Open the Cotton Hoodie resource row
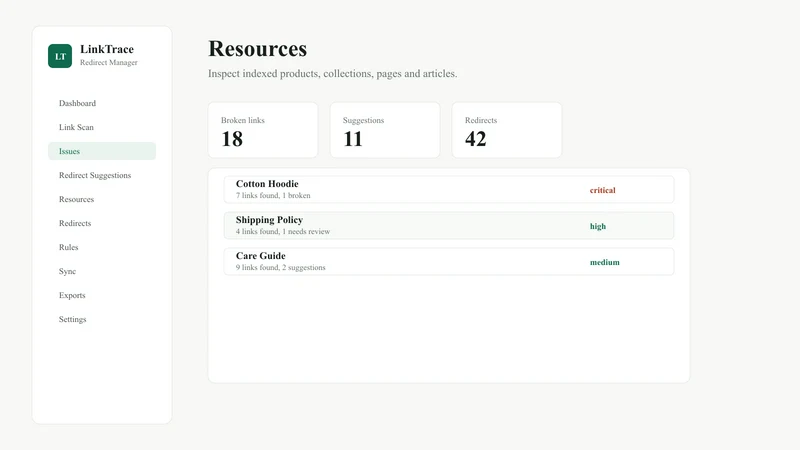 click(x=448, y=189)
